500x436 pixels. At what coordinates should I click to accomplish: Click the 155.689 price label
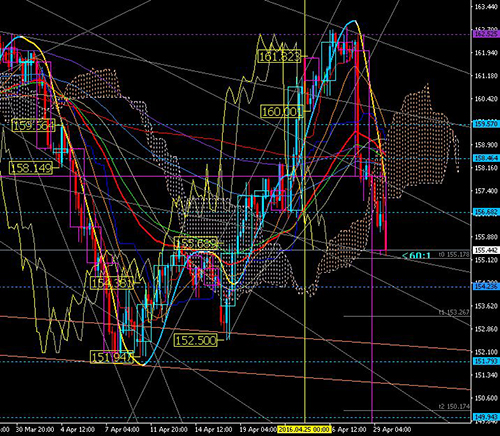[196, 243]
